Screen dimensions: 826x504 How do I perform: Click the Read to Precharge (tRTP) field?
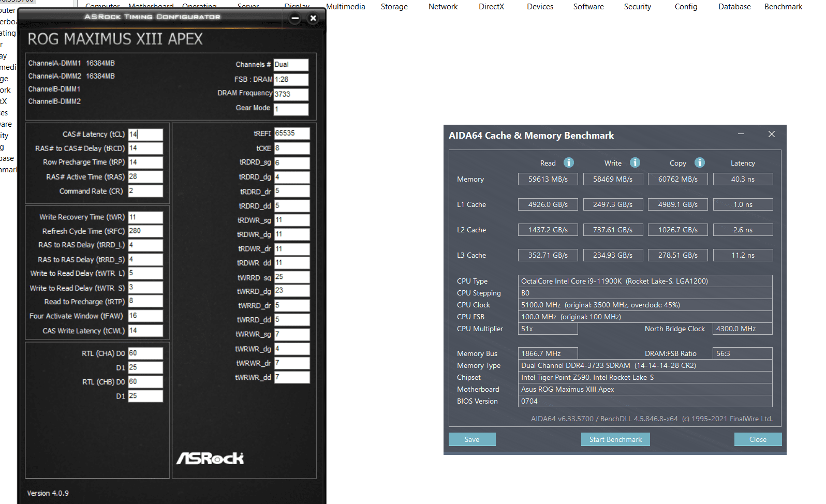tap(145, 301)
